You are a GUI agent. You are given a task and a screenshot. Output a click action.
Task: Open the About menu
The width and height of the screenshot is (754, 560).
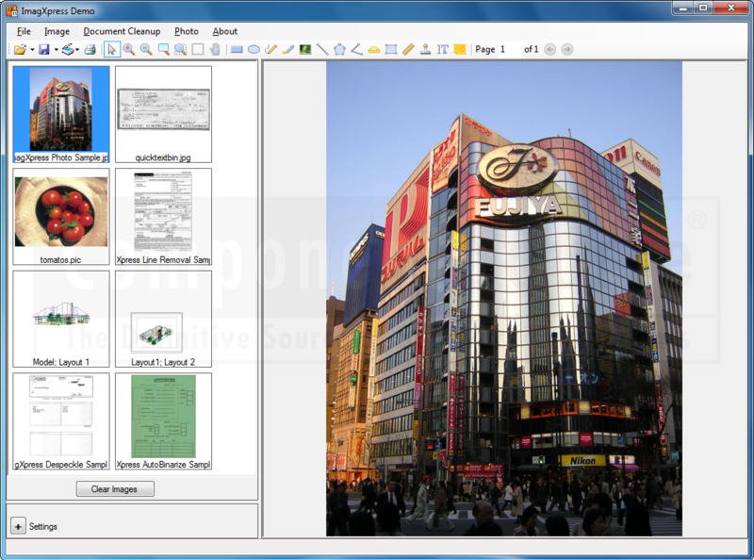(225, 31)
